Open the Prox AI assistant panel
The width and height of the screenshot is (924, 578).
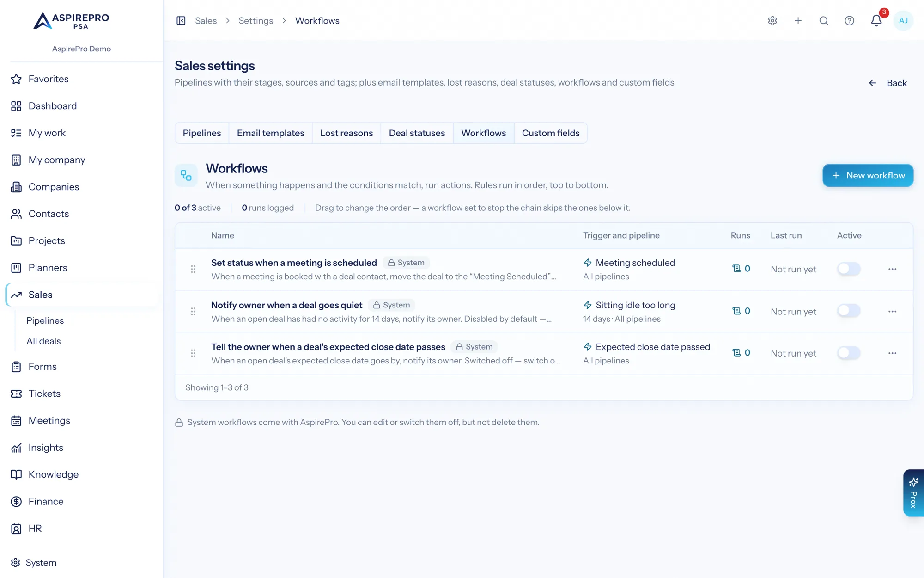pos(913,493)
